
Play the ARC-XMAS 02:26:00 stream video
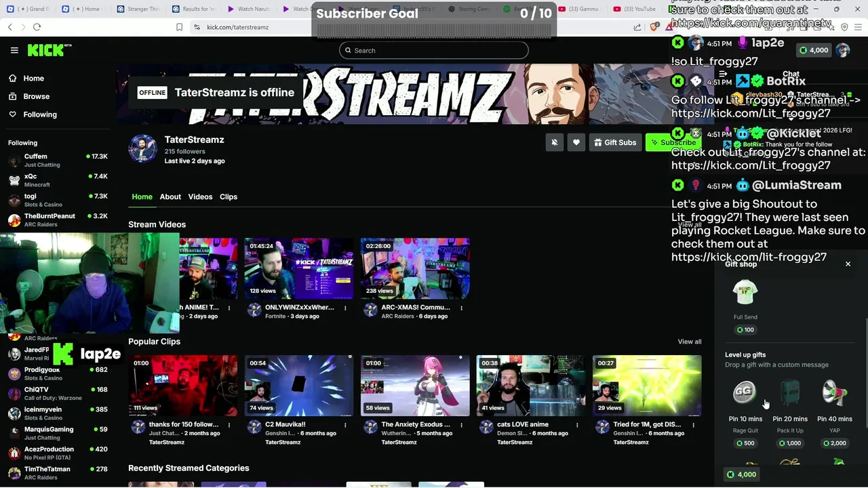(x=415, y=268)
